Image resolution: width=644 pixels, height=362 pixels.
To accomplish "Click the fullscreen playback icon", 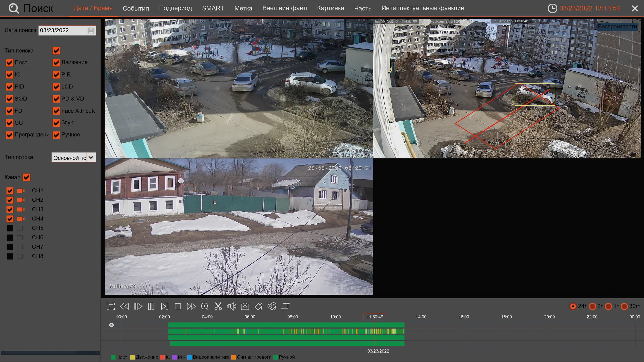I will pos(111,306).
